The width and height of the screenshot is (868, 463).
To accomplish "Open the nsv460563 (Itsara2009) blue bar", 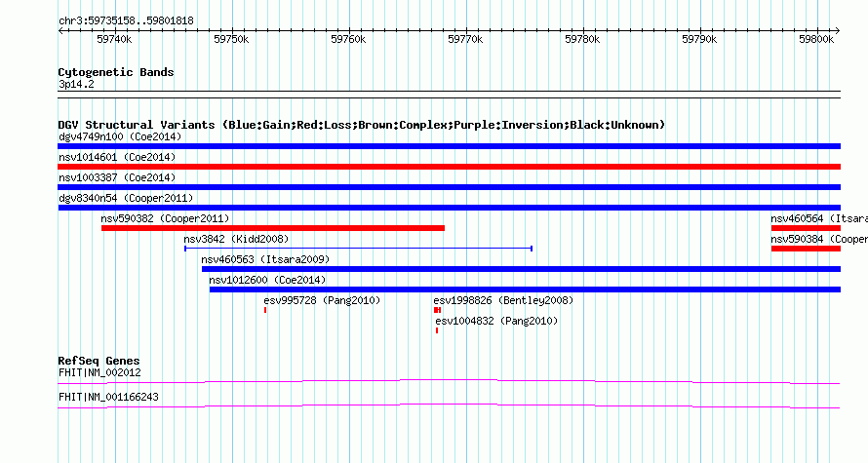I will (521, 269).
